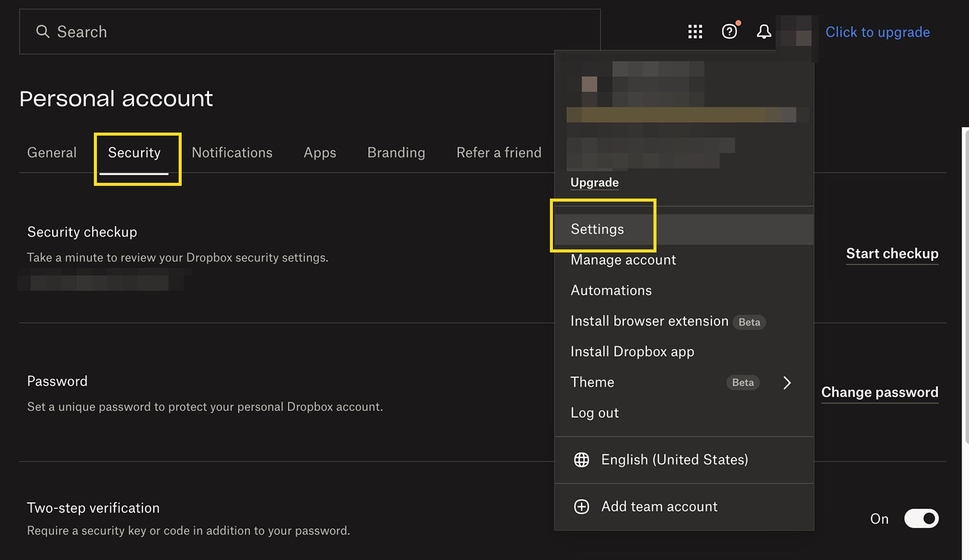The image size is (969, 560).
Task: Turn off Two-step verification toggle
Action: click(x=921, y=519)
